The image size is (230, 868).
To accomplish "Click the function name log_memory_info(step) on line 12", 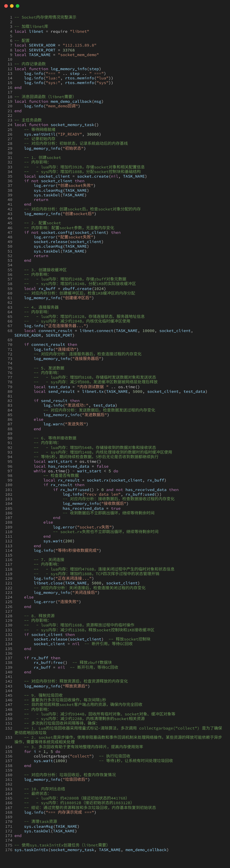I will click(x=76, y=69).
